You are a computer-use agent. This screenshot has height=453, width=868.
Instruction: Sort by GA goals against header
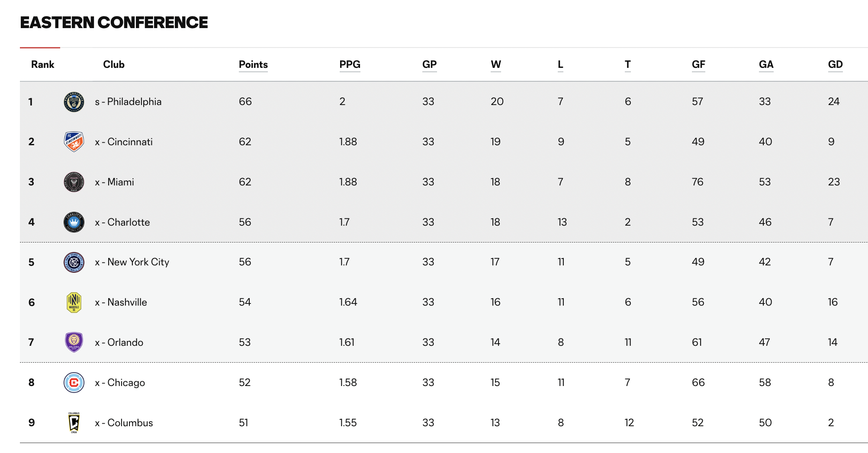coord(766,65)
